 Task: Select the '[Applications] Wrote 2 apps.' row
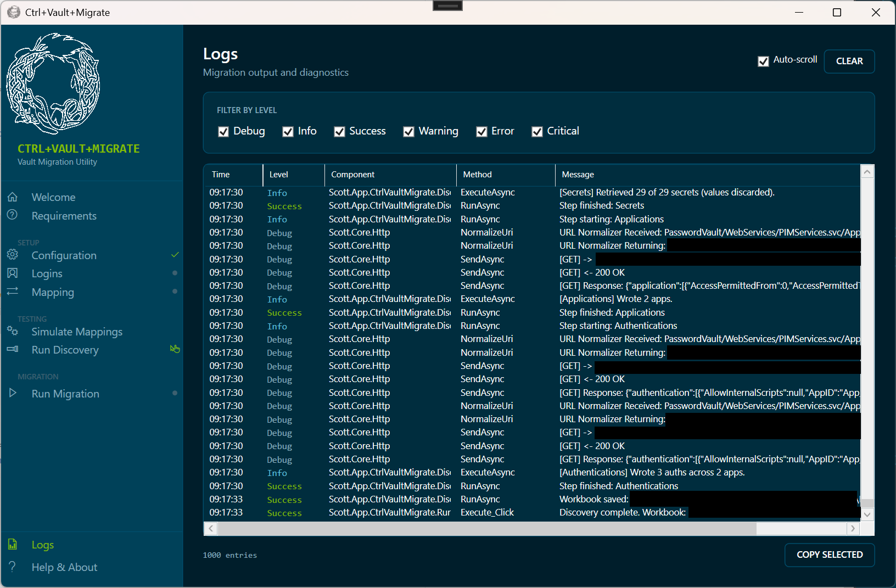point(532,299)
